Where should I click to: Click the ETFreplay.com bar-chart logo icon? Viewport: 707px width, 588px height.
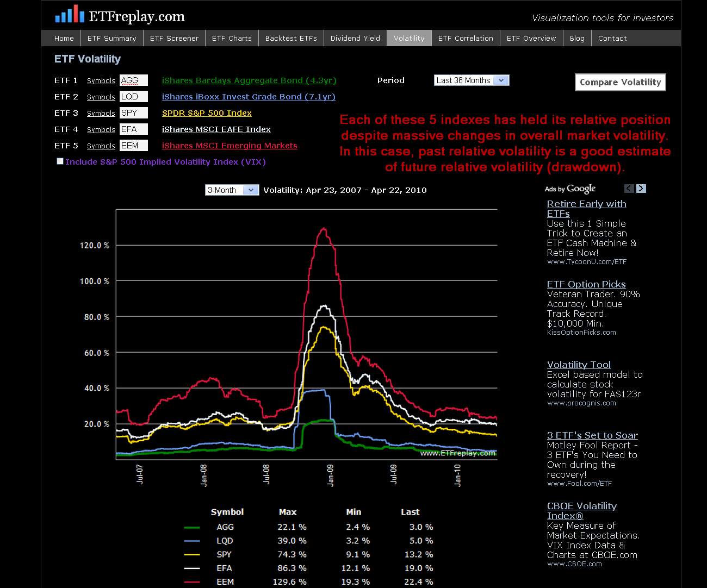70,14
